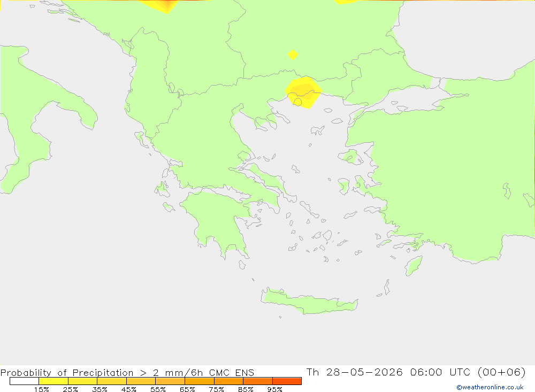Image resolution: width=535 pixels, height=392 pixels.
Task: Click the 'Probability of Precipitation' title text
Action: point(67,373)
